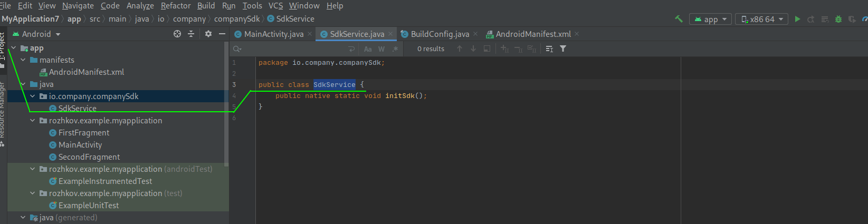Collapse all nodes in the project panel

pos(191,34)
